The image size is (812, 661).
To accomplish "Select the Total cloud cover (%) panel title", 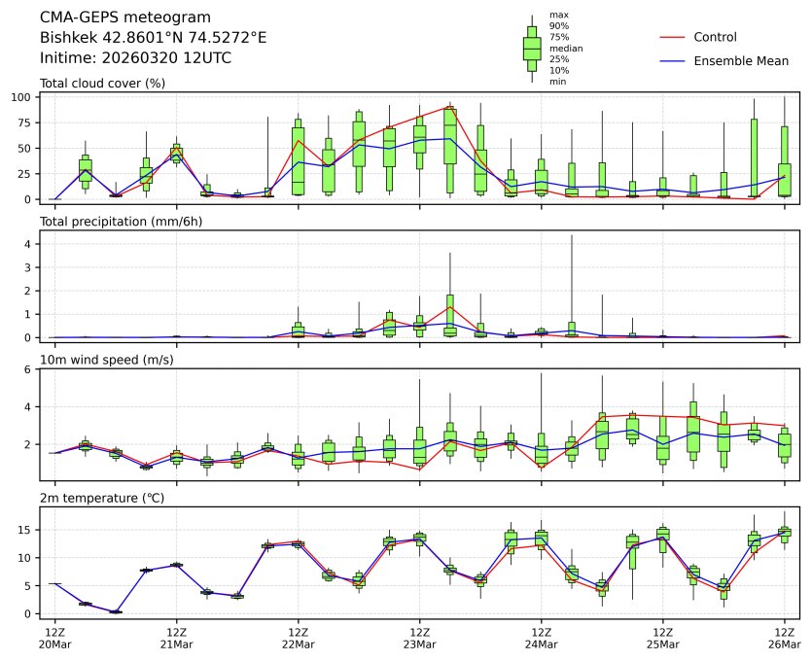I will click(x=102, y=83).
